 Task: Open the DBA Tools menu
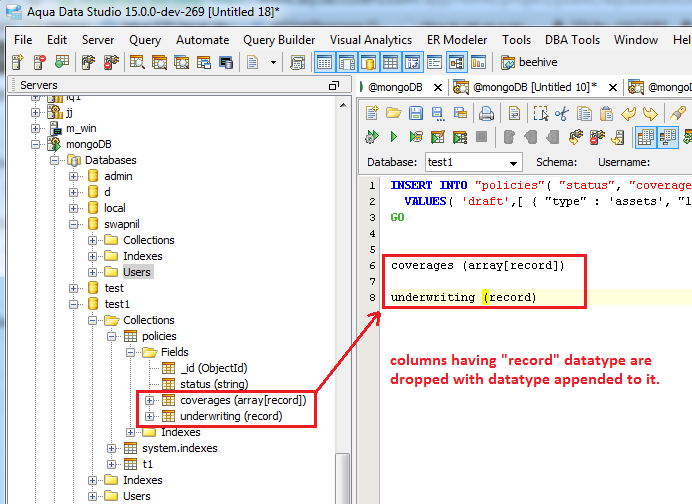point(572,40)
